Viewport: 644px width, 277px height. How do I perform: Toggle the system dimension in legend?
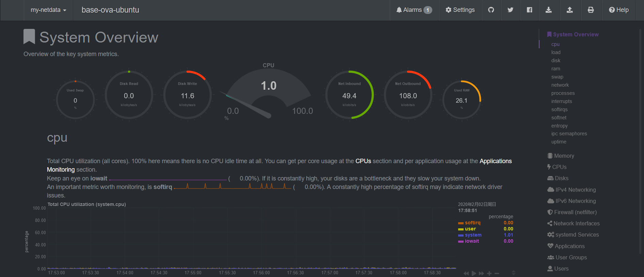(473, 235)
